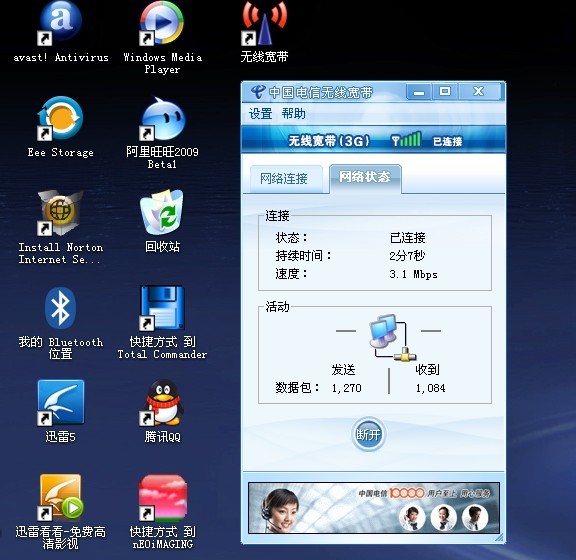Open the 回收站 recycle bin
Viewport: 576px width, 560px height.
pos(162,212)
